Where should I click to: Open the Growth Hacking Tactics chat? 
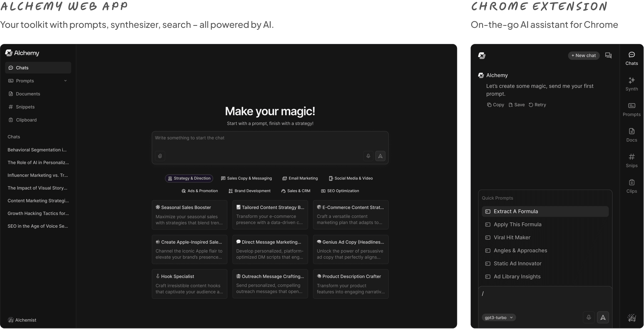(38, 213)
